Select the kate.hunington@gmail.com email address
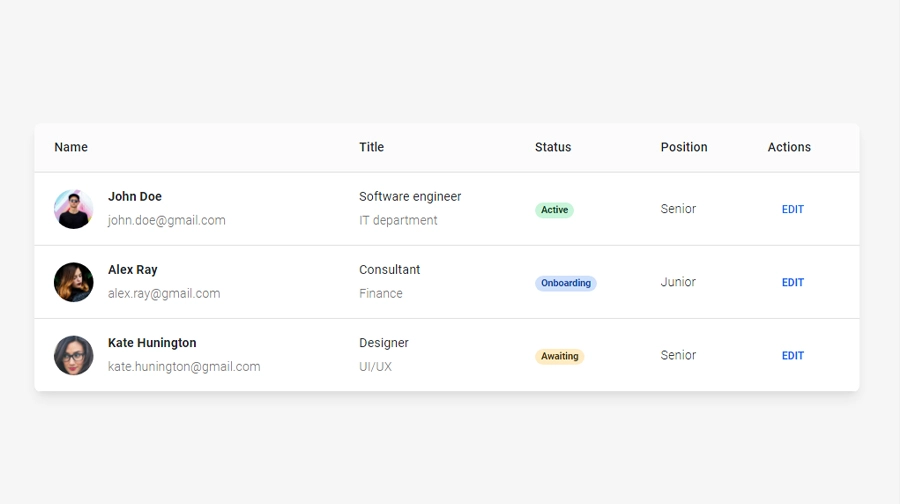This screenshot has width=900, height=504. [184, 367]
